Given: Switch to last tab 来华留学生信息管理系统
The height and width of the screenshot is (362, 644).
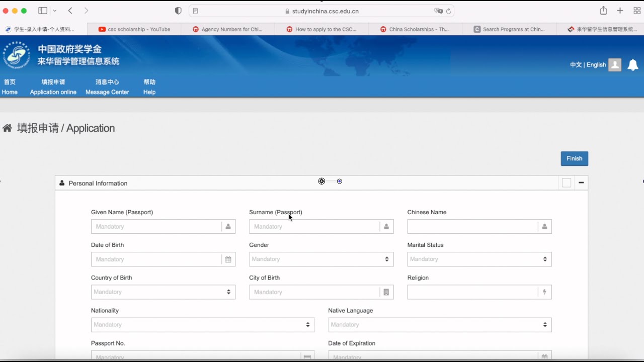Looking at the screenshot, I should click(601, 29).
